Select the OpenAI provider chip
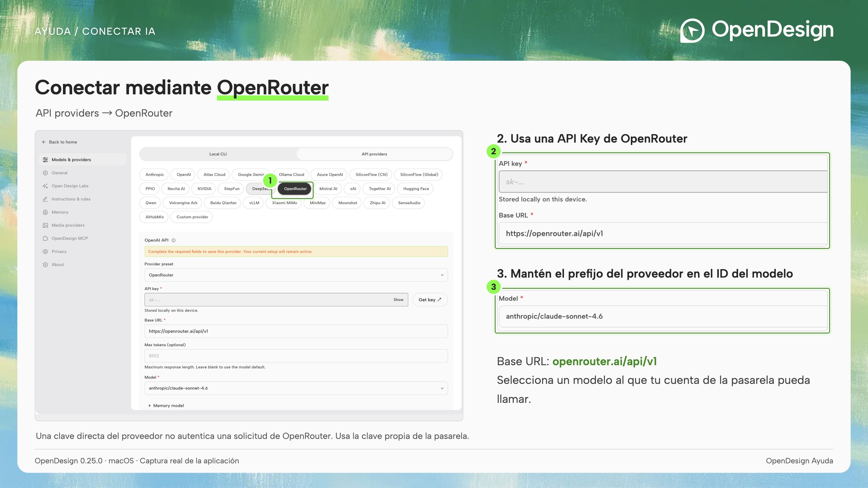This screenshot has height=488, width=868. click(184, 175)
